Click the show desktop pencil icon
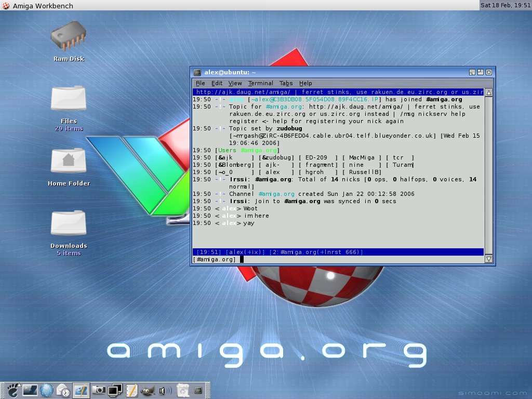 81,390
